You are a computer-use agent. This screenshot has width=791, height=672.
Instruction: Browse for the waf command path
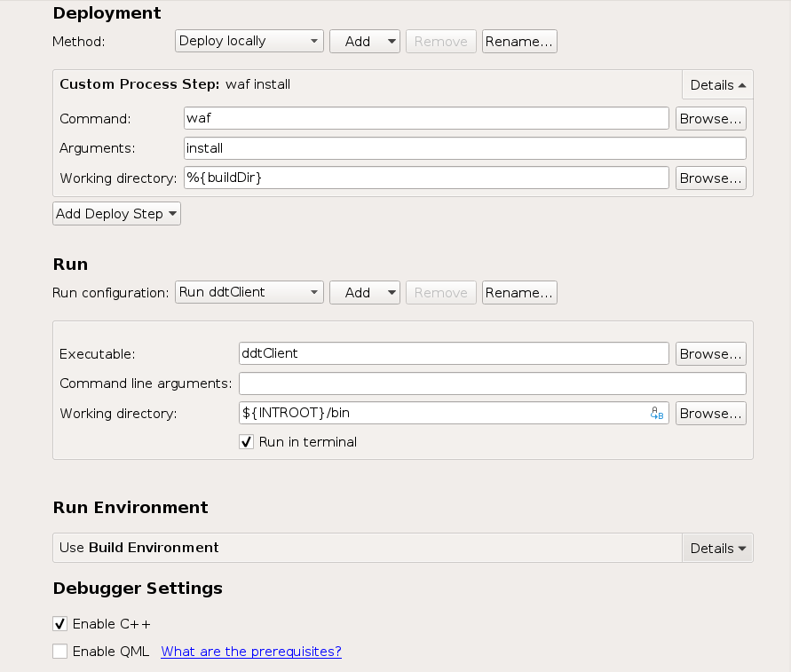tap(710, 119)
